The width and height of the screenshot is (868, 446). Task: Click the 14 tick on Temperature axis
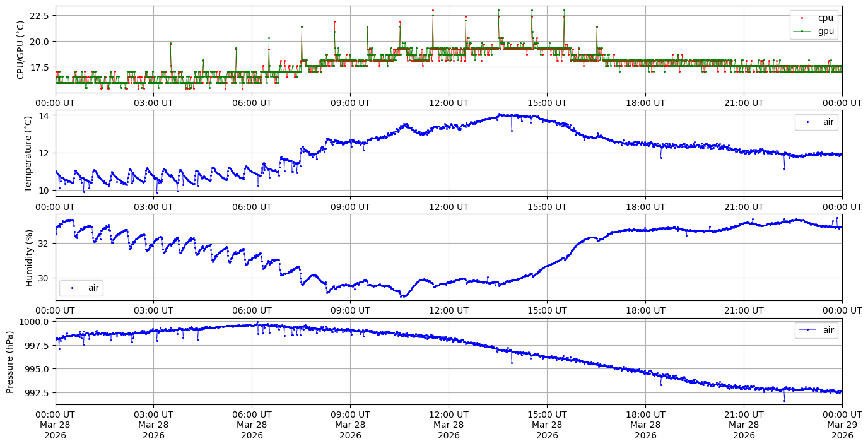[45, 116]
